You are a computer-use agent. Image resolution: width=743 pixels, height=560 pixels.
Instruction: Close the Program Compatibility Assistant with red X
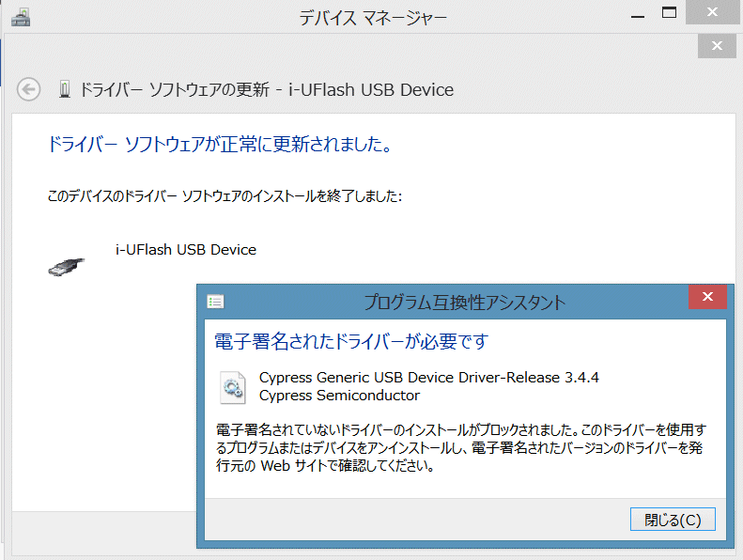[706, 301]
